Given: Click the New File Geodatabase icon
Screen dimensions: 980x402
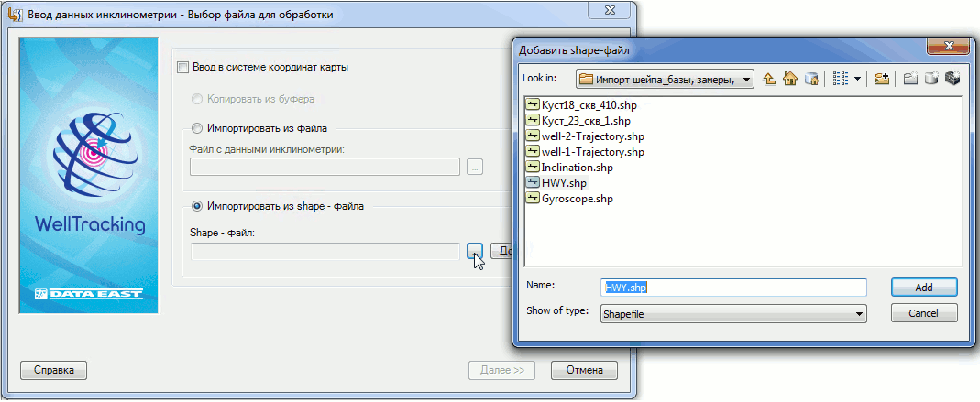Looking at the screenshot, I should pos(931,80).
